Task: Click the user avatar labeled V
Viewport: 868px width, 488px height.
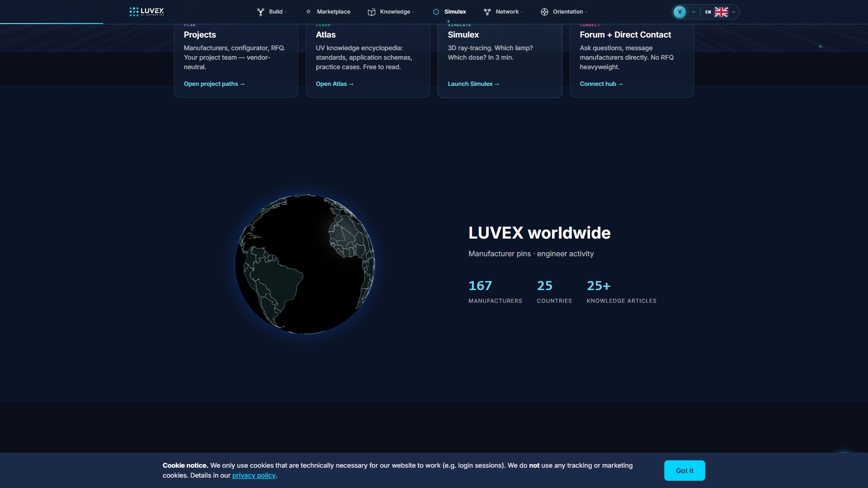Action: [x=679, y=12]
